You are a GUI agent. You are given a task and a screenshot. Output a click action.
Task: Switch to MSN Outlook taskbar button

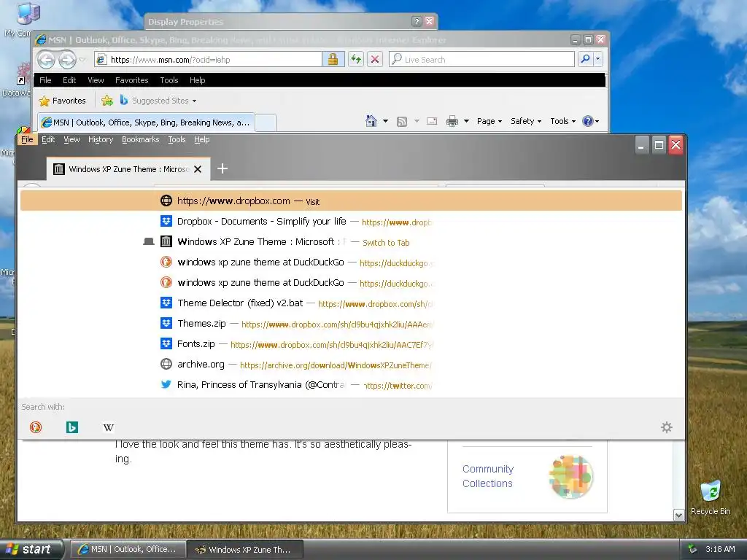coord(127,550)
